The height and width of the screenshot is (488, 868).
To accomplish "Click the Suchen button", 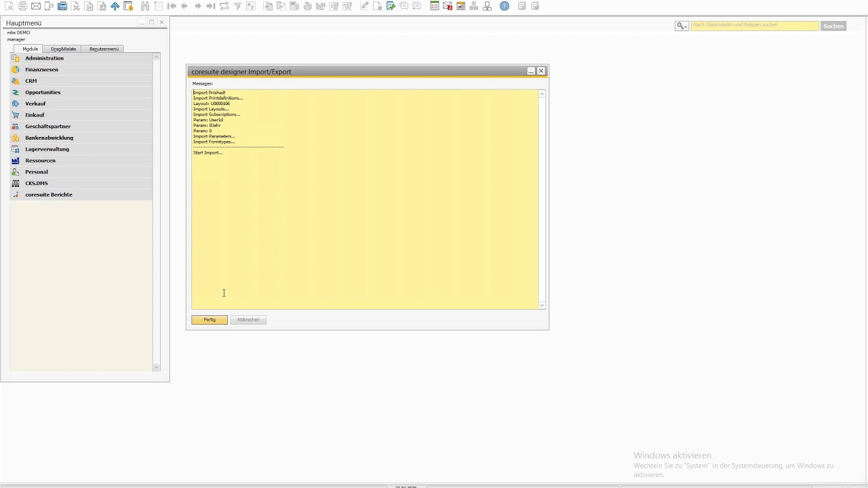I will coord(833,26).
